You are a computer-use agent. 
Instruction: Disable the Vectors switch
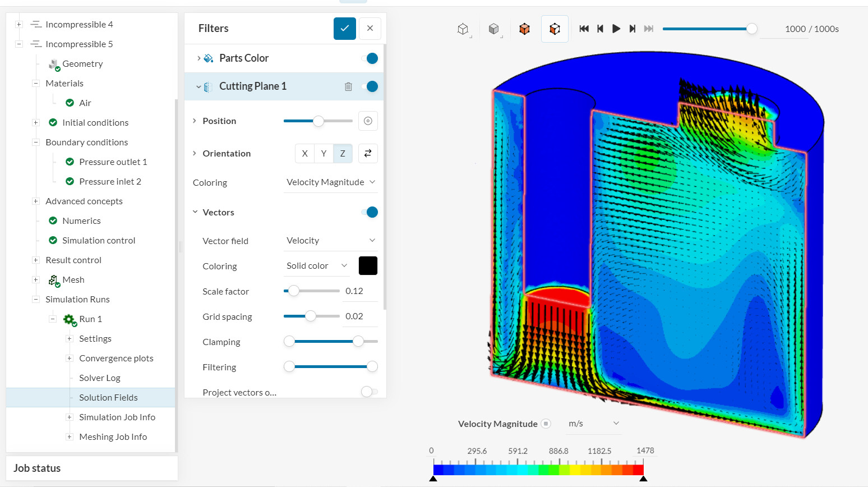[370, 212]
